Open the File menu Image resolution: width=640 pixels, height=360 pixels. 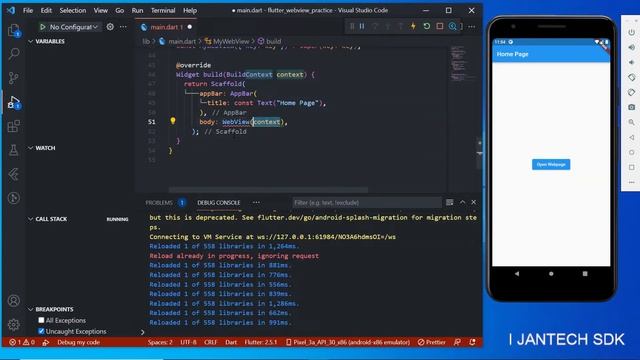tap(28, 10)
